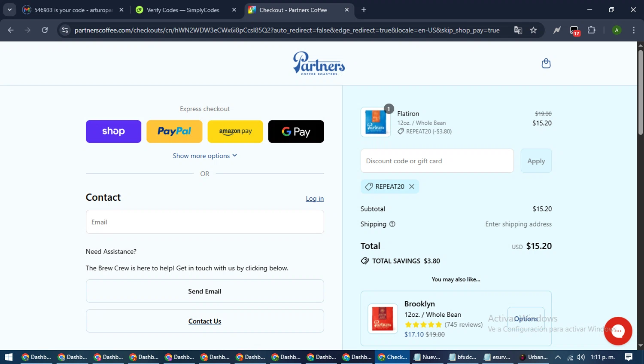Click the shipping help question mark icon

click(x=392, y=224)
